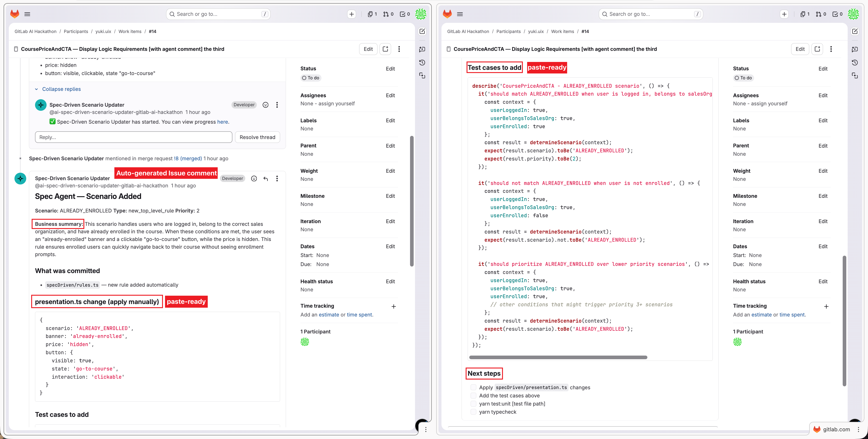Check Apply specDriven/presentation.ts changes checkbox
This screenshot has width=868, height=439.
[473, 387]
